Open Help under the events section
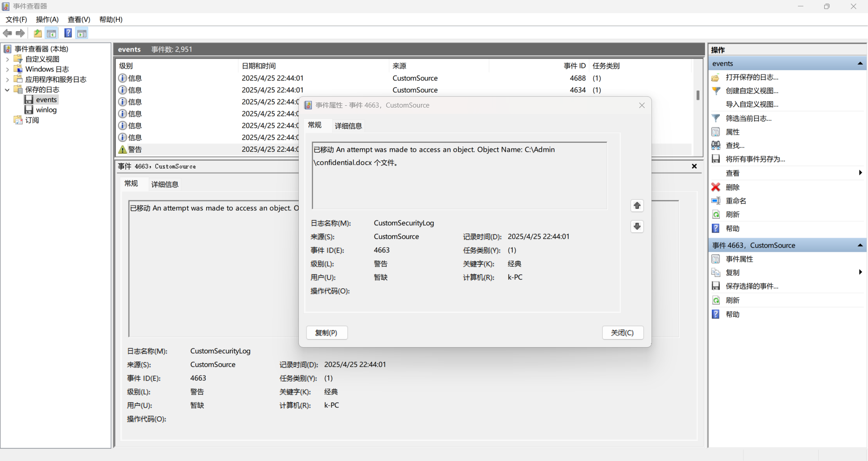Image resolution: width=868 pixels, height=461 pixels. 732,228
